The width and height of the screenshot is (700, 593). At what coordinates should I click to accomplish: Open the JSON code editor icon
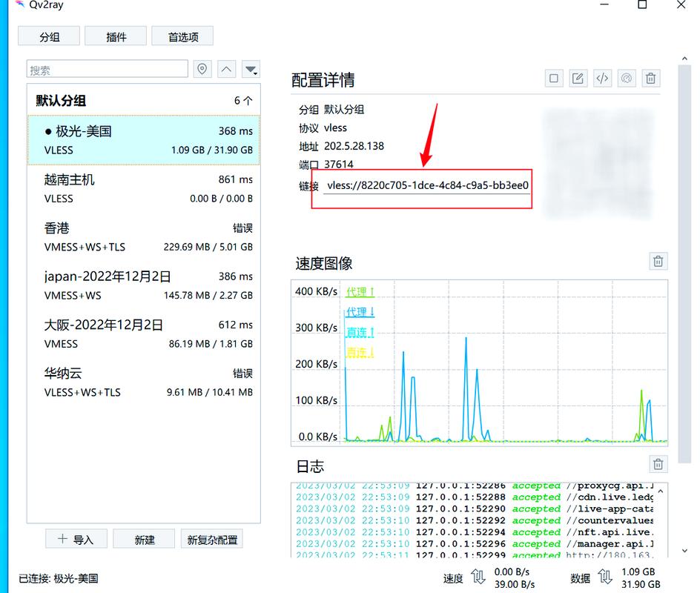(x=602, y=78)
